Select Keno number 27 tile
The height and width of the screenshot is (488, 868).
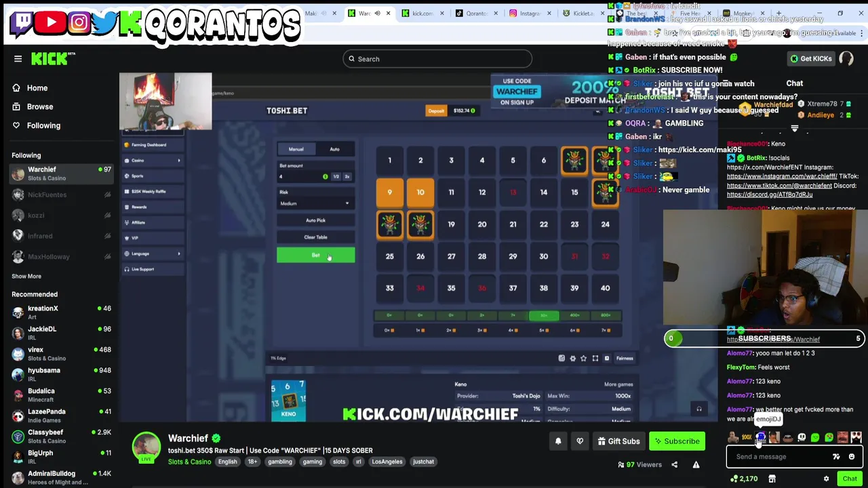[x=451, y=256]
